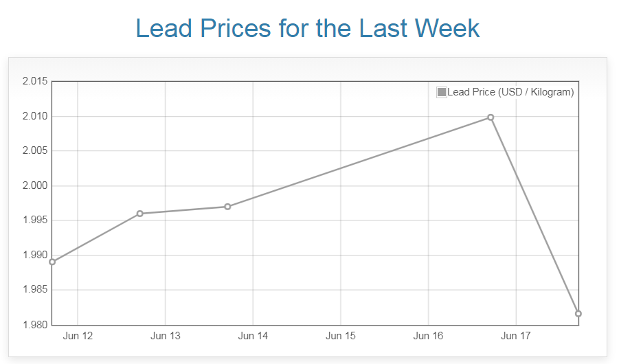This screenshot has width=619, height=364.
Task: Select the first data point at 1.989
Action: [52, 262]
